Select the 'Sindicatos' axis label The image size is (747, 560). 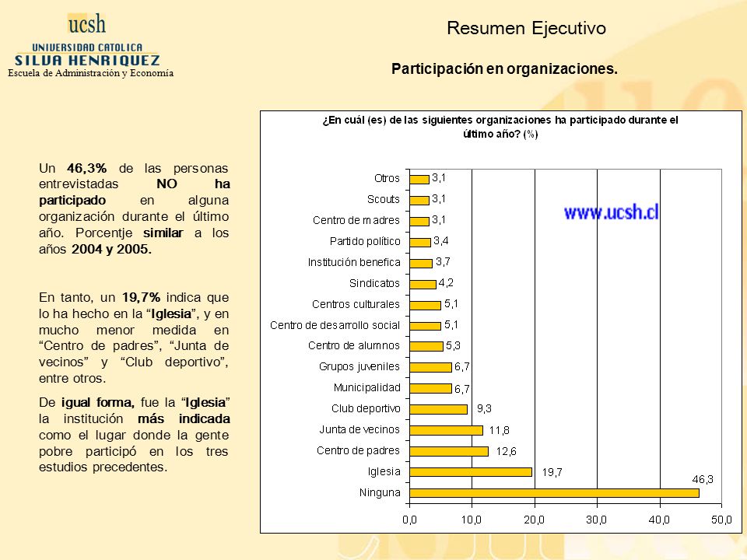pos(374,283)
